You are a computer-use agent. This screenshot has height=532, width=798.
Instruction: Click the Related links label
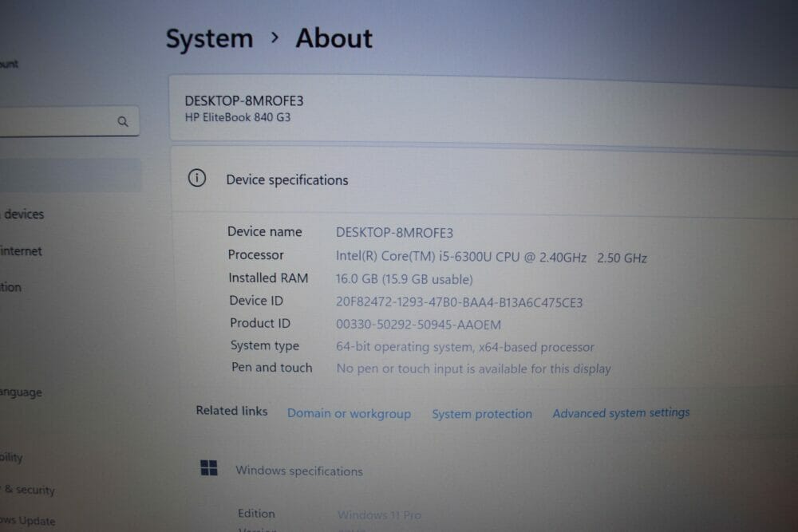click(x=231, y=411)
